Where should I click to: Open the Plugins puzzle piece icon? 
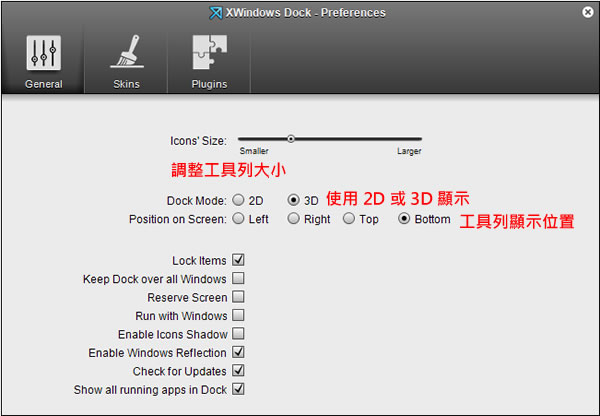point(210,52)
